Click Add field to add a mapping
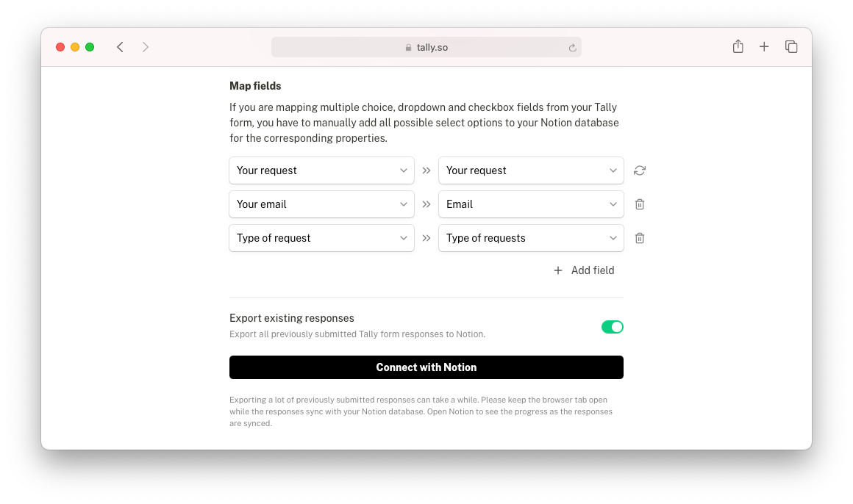Viewport: 853px width, 504px height. [x=584, y=270]
